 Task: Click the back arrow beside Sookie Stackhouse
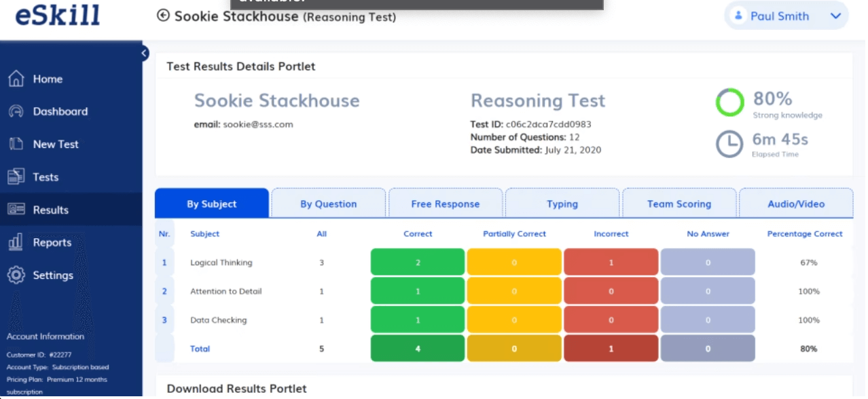click(x=163, y=16)
